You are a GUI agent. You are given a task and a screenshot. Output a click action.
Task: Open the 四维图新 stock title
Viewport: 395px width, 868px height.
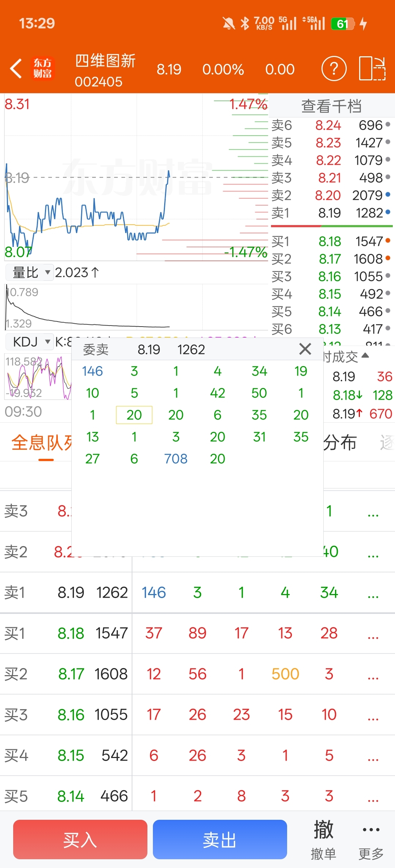105,61
